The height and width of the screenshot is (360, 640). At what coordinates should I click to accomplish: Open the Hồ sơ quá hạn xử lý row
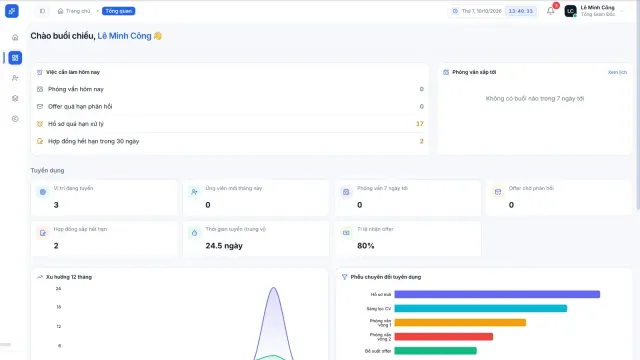tap(230, 124)
